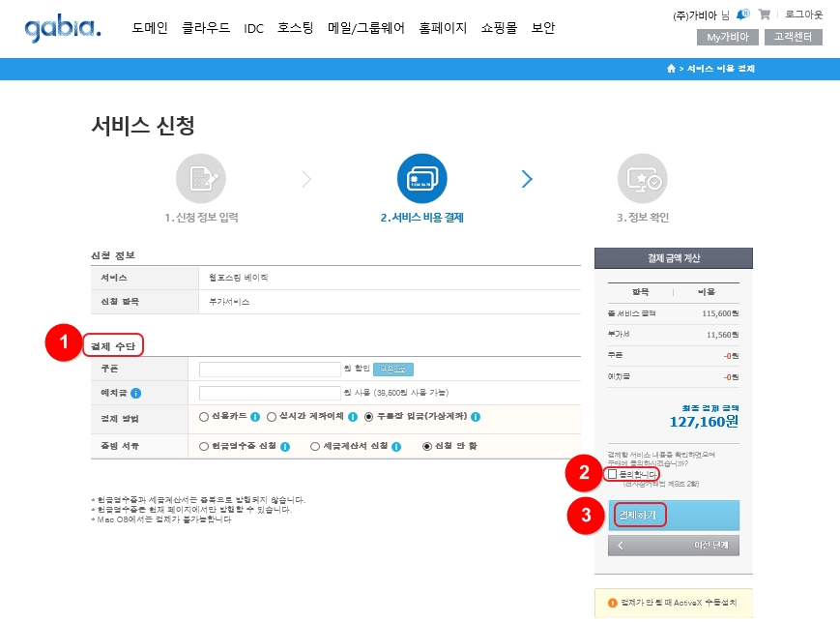Click info icon beside 현금영수증 신청
This screenshot has height=622, width=840.
(x=286, y=447)
